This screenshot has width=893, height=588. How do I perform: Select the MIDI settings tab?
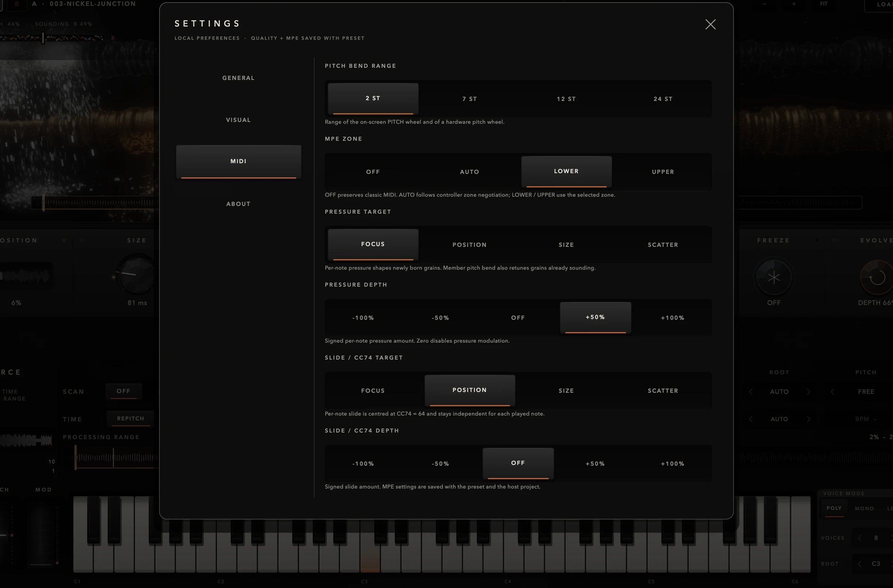(238, 161)
